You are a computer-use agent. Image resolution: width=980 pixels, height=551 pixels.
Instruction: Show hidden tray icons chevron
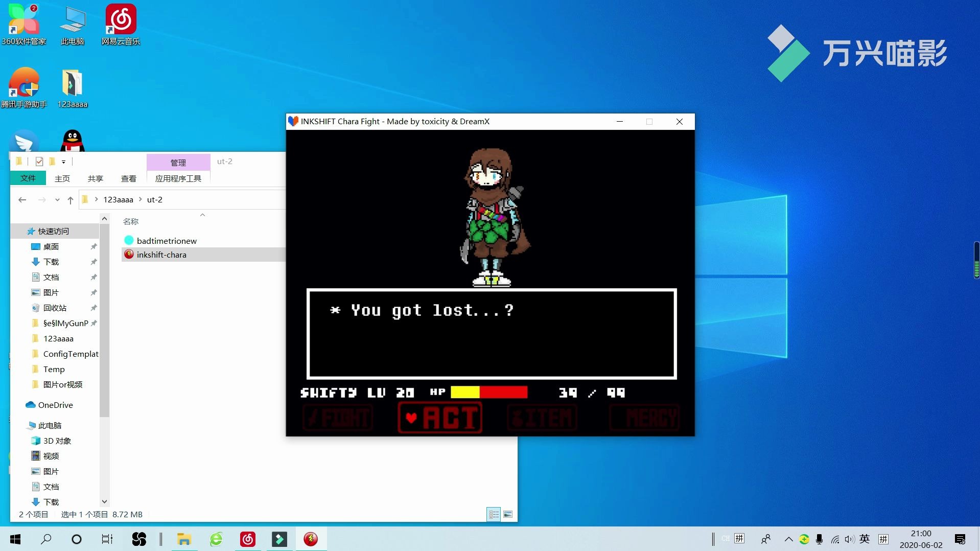pyautogui.click(x=788, y=539)
